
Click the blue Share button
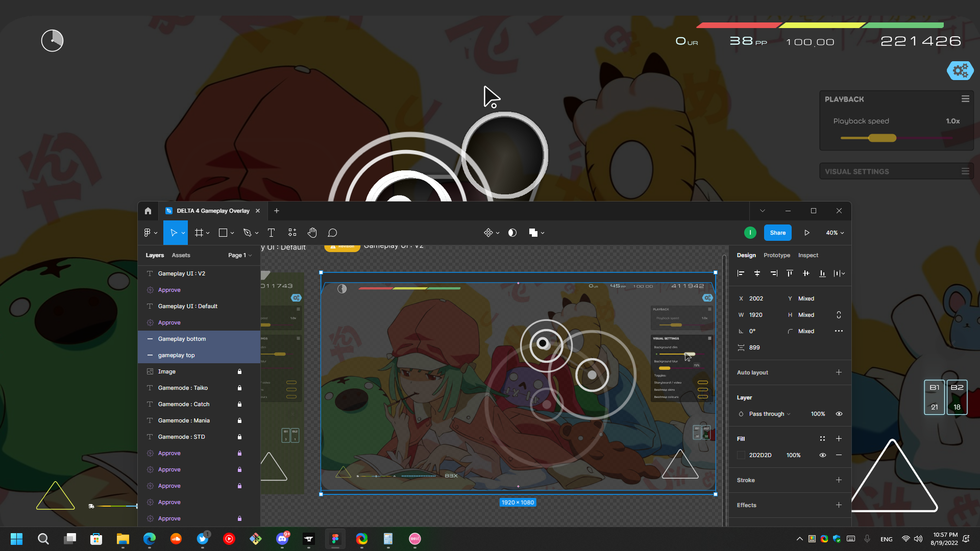pos(777,233)
